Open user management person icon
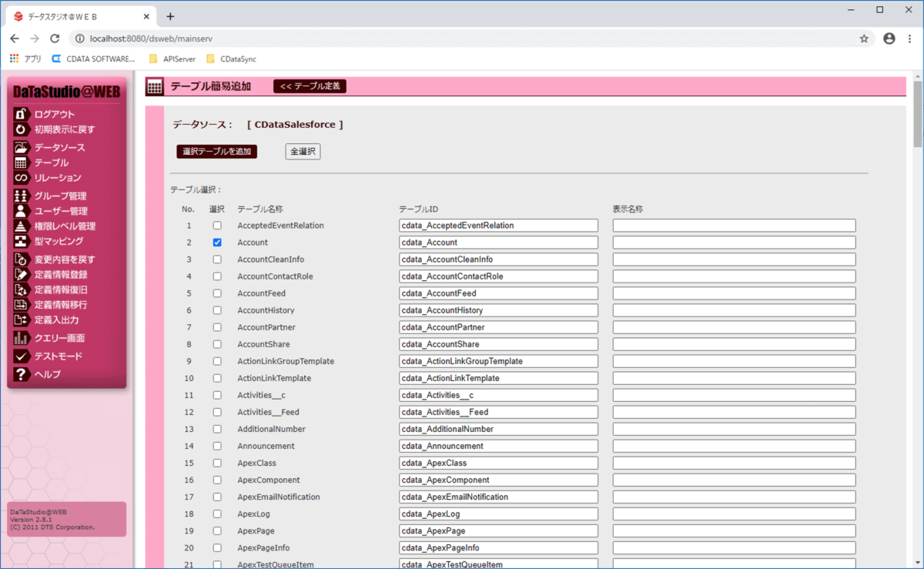The image size is (924, 569). [21, 211]
